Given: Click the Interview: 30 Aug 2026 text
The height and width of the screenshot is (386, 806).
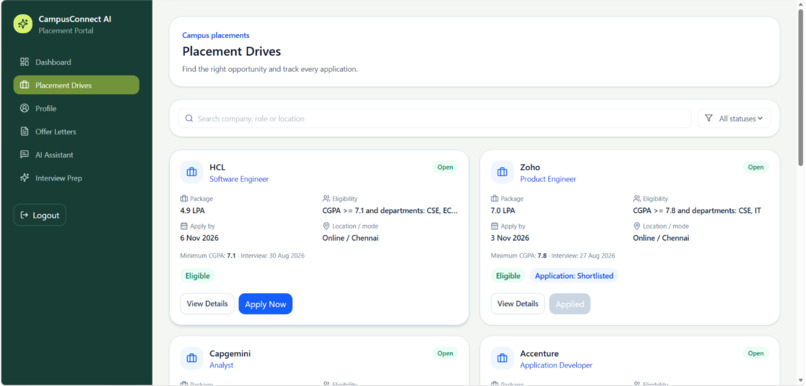Looking at the screenshot, I should point(272,255).
